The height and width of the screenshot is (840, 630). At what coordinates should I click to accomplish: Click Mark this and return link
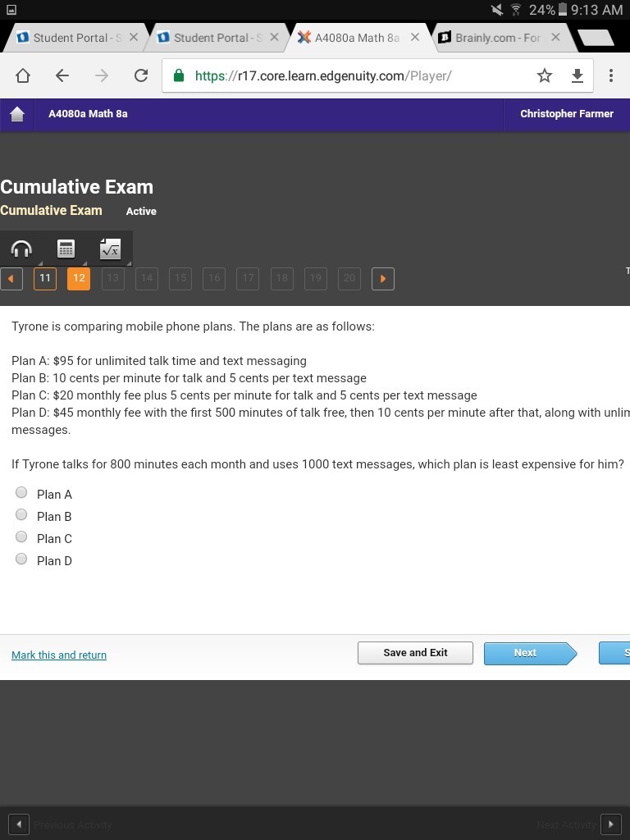(59, 655)
